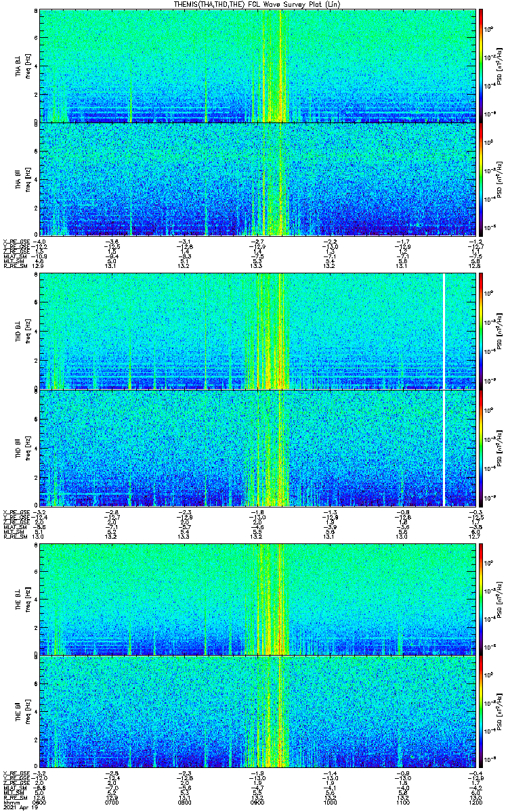Select the THE B∥ PSD color bar
Image resolution: width=508 pixels, height=812 pixels.
(481, 712)
